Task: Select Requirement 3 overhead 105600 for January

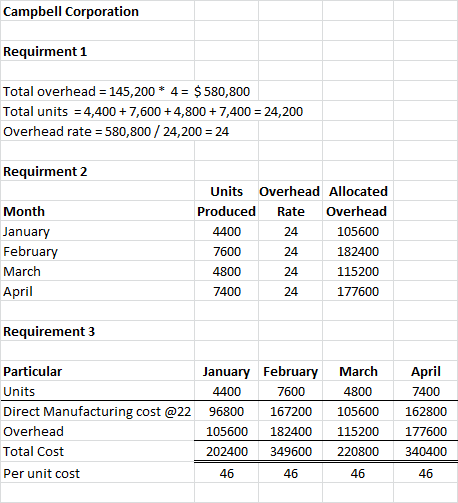Action: click(227, 432)
